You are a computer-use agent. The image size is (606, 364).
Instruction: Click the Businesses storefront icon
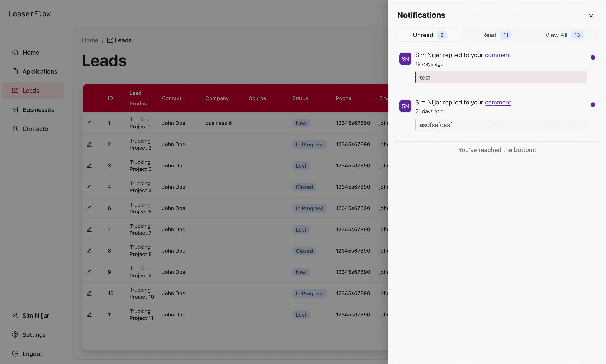15,109
